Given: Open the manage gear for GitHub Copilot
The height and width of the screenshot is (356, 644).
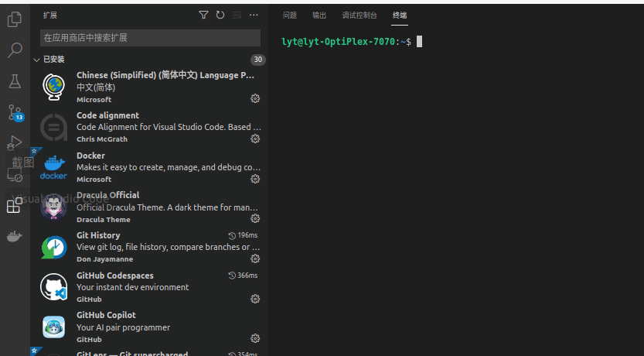Looking at the screenshot, I should point(255,338).
